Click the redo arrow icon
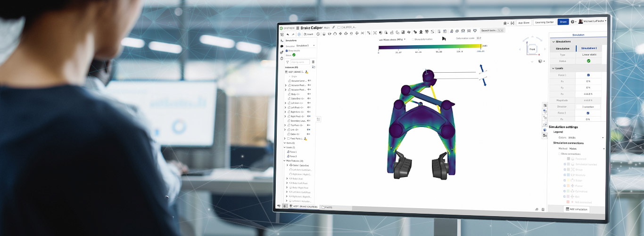Screen dimensions: 644x236 tap(293, 34)
